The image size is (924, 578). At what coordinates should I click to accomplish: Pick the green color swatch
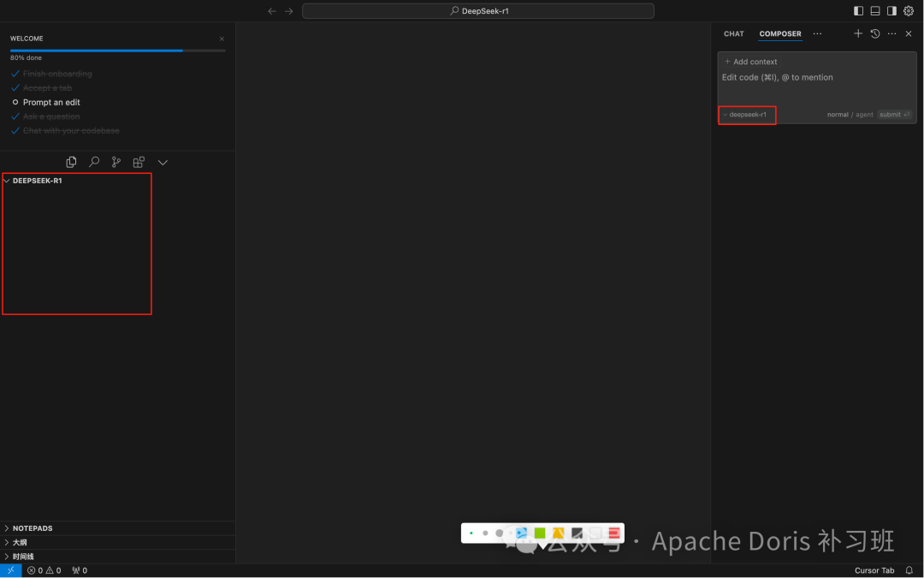(540, 533)
